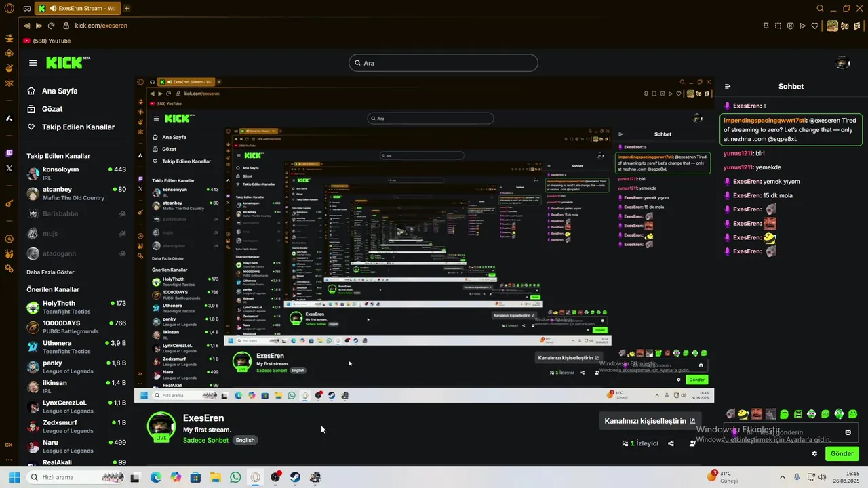Open the offline mujs channel
Screen dimensions: 868x488
[76, 234]
